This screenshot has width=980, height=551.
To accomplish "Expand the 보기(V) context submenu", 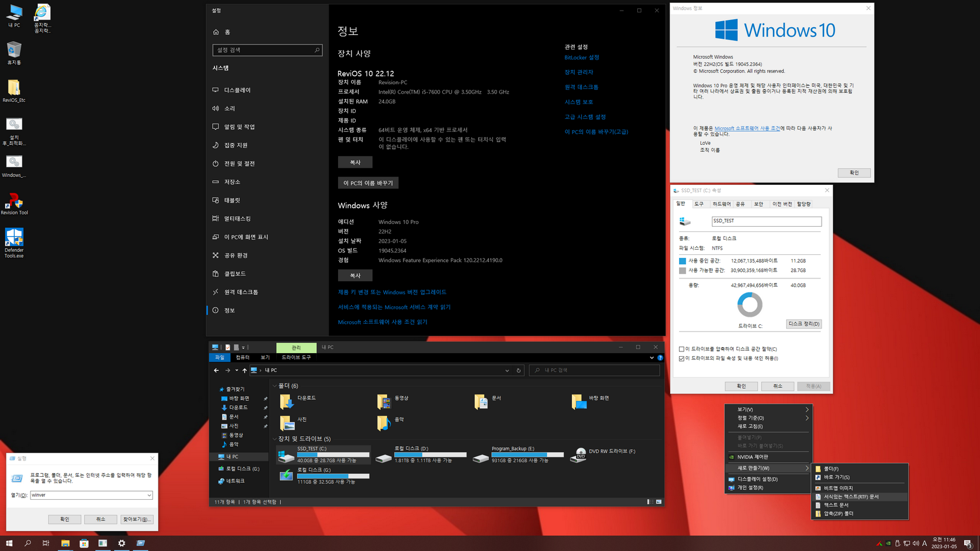I will click(x=807, y=409).
